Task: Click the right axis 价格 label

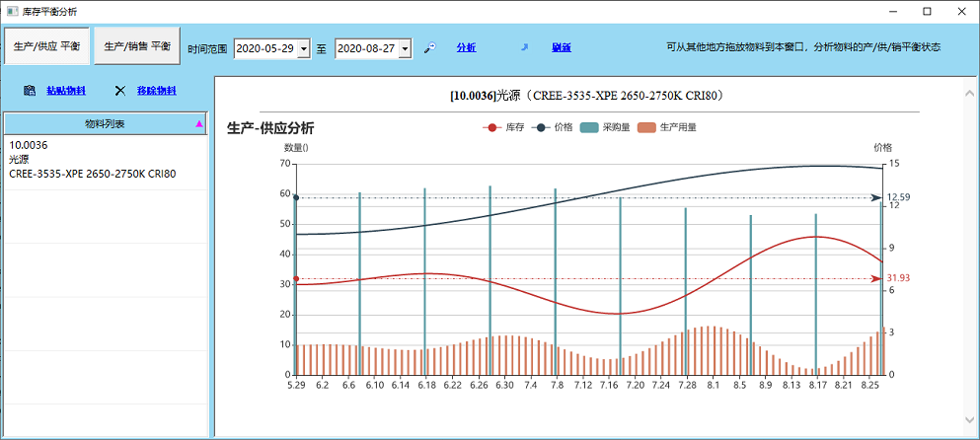Action: (x=882, y=148)
